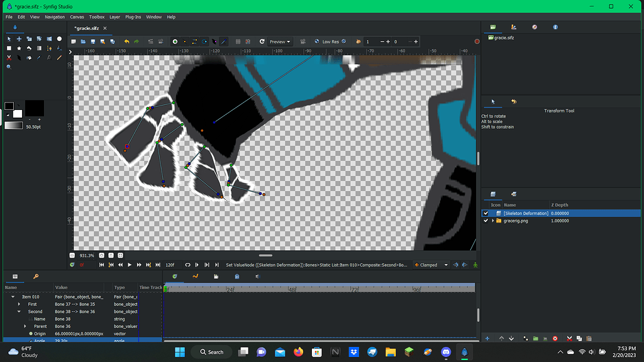Open the Clamped interpolation dropdown
644x362 pixels.
click(431, 265)
